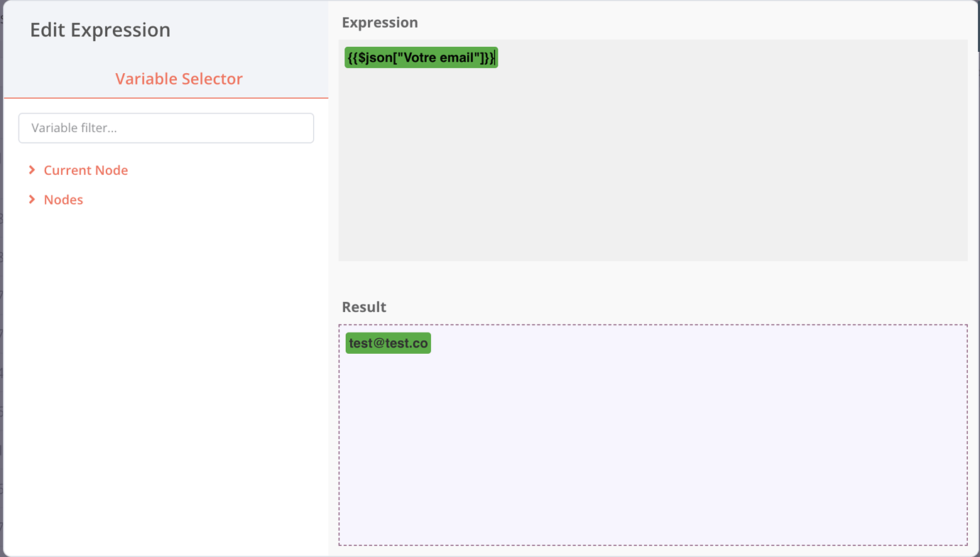Select the Nodes tree label
This screenshot has width=980, height=557.
63,200
